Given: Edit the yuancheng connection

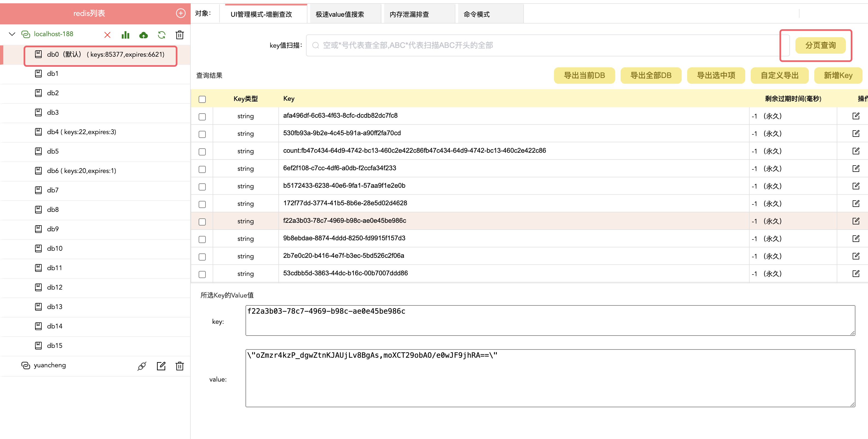Looking at the screenshot, I should point(161,366).
